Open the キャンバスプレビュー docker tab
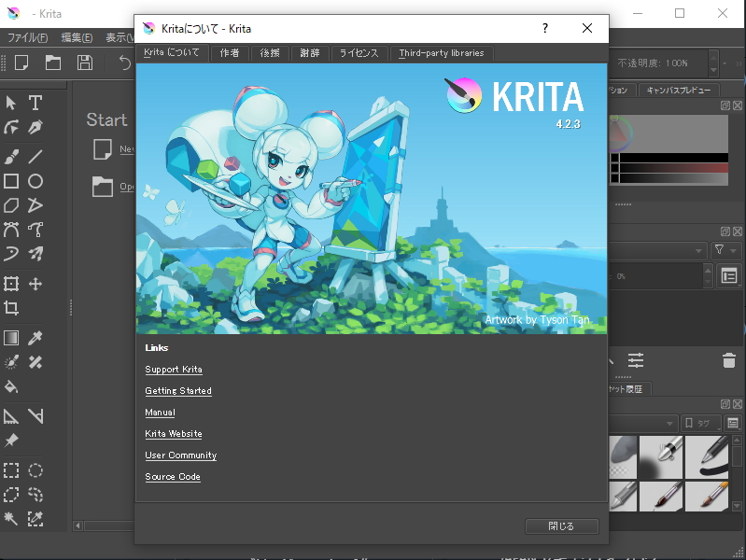 click(x=679, y=90)
